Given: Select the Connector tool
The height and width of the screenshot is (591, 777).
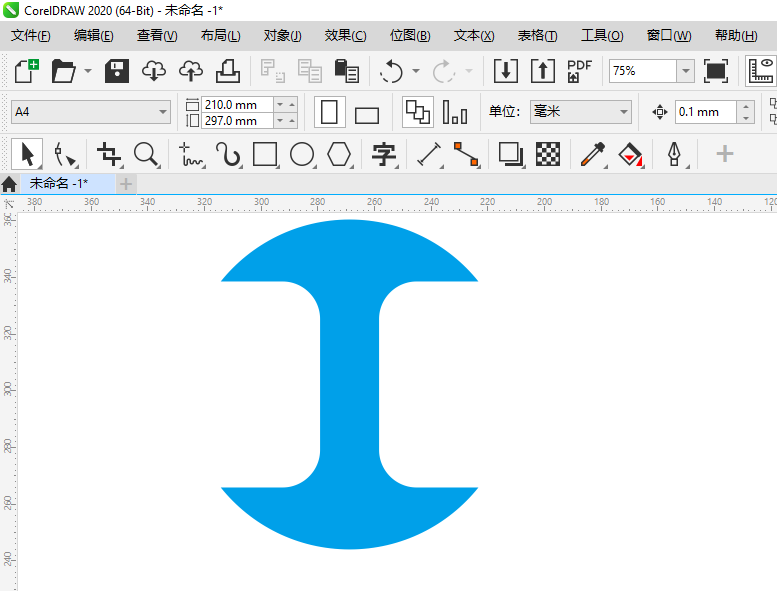Looking at the screenshot, I should tap(466, 154).
